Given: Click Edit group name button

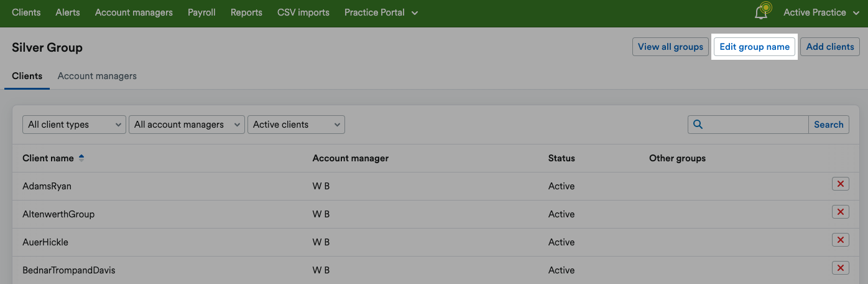Looking at the screenshot, I should (754, 47).
